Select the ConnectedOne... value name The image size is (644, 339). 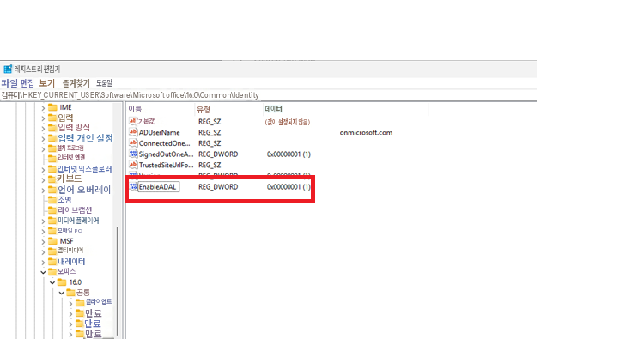pos(165,143)
